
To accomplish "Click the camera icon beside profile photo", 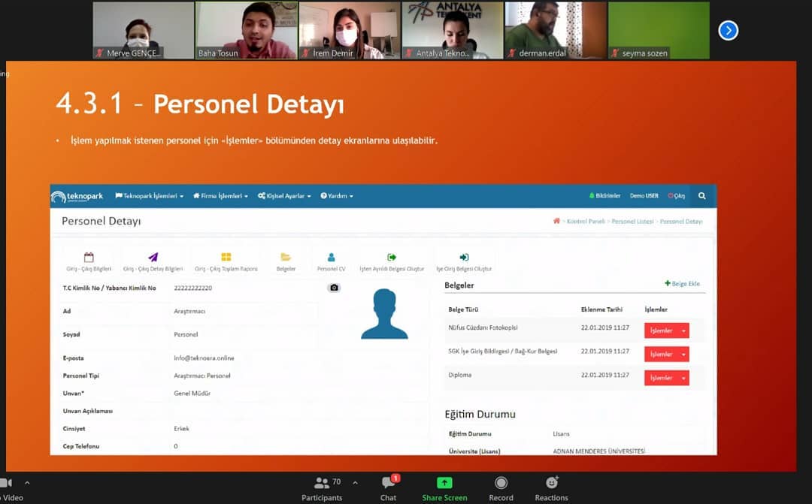I will coord(334,288).
